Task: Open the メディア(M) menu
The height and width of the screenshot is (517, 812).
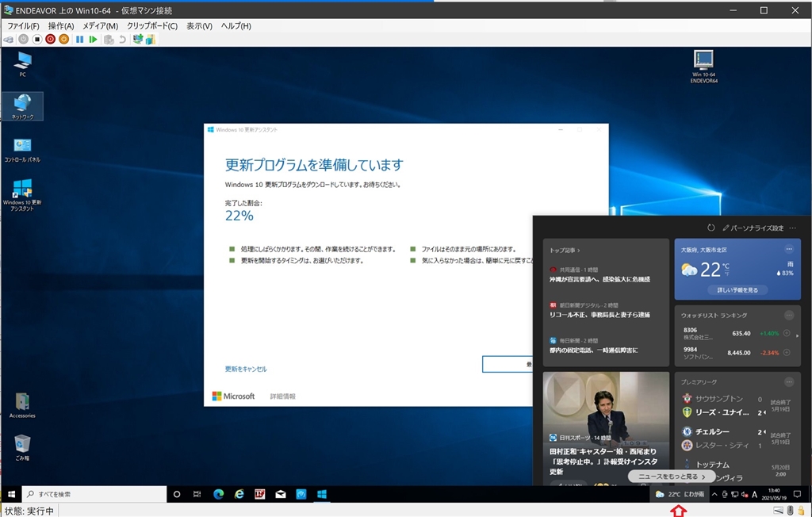Action: tap(101, 26)
